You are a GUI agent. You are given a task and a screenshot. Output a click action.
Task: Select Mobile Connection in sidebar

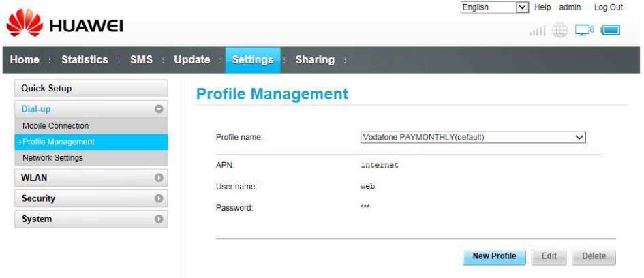[56, 126]
